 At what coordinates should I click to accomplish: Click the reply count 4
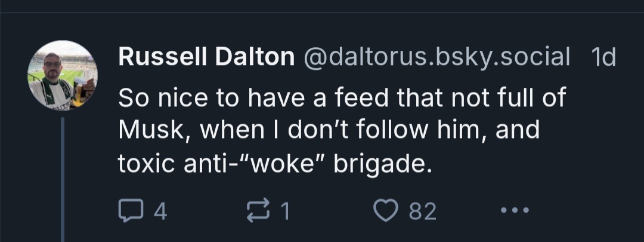tap(160, 210)
